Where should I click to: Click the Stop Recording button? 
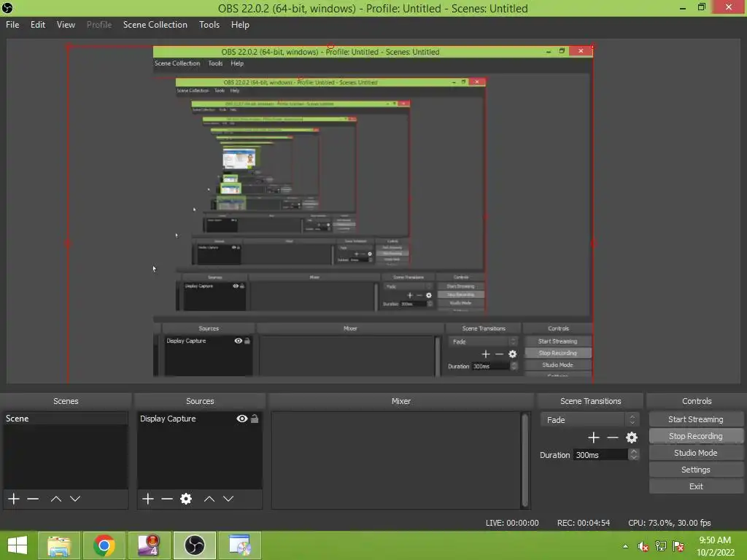695,436
